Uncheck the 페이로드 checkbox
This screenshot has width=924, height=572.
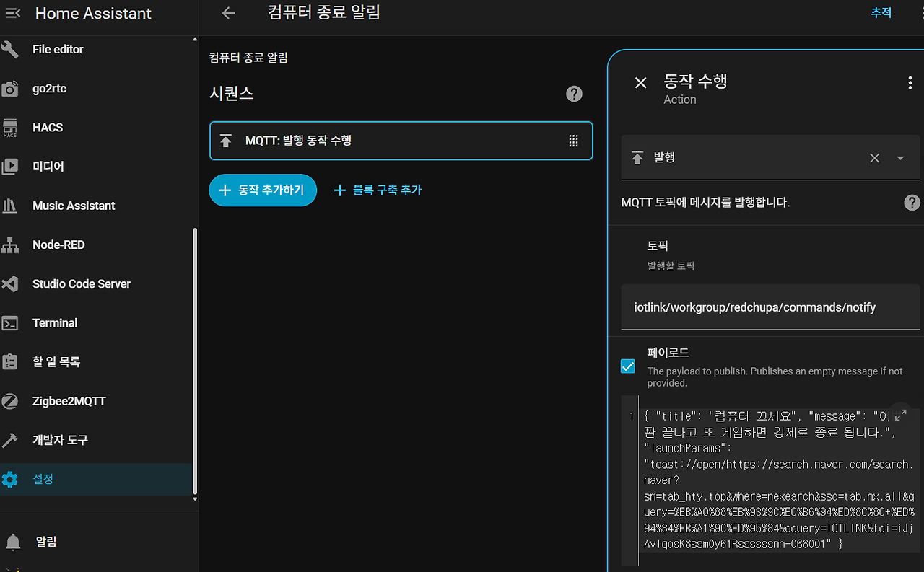(628, 366)
